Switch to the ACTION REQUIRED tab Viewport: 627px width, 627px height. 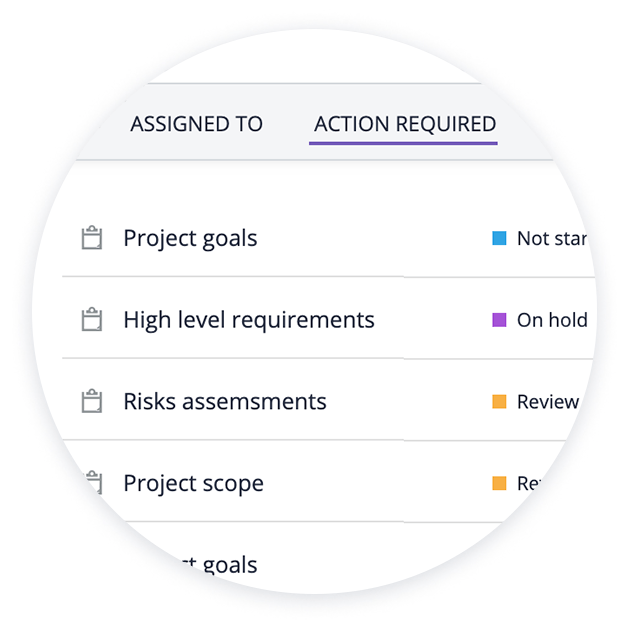[405, 124]
